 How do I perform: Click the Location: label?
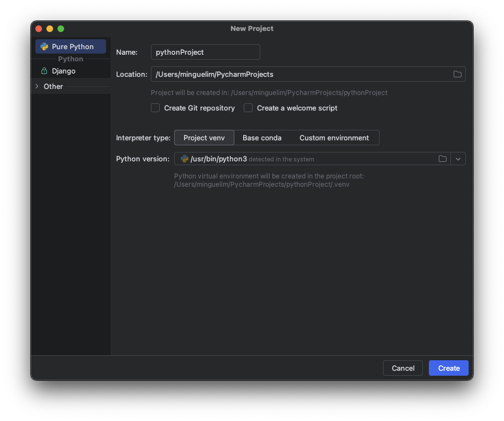tap(132, 74)
